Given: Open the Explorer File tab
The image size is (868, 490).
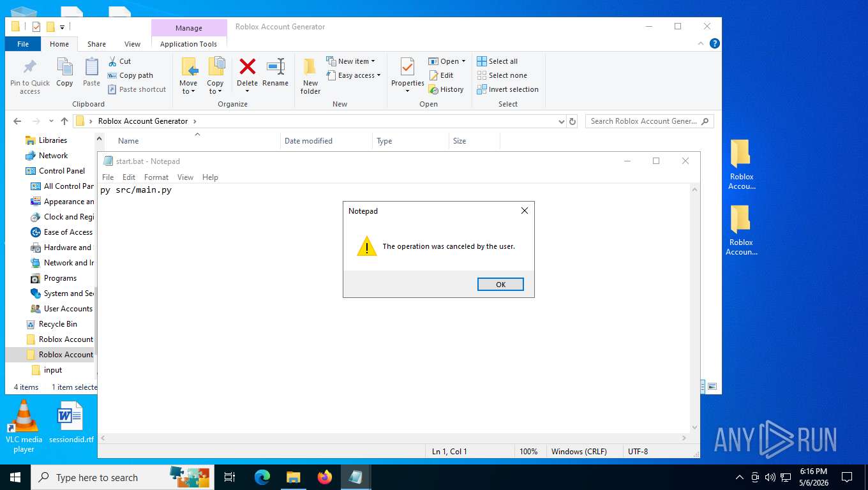Looking at the screenshot, I should (x=23, y=44).
